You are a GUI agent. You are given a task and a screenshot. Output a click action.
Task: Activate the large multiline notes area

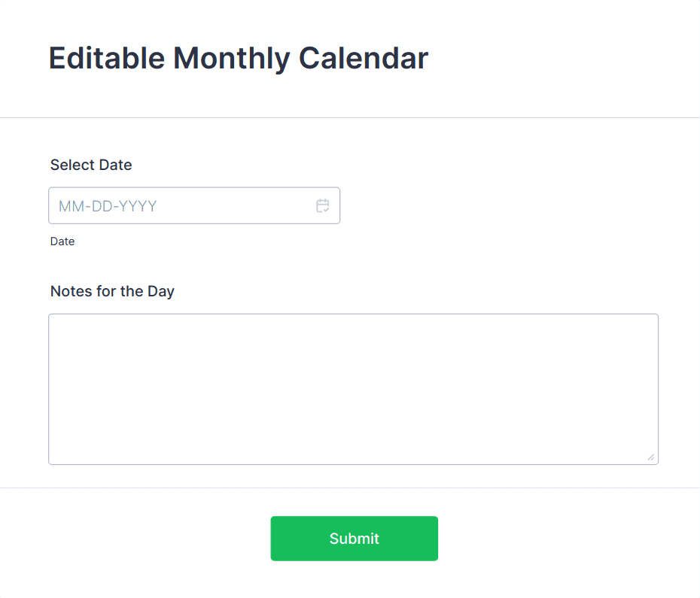pyautogui.click(x=353, y=389)
